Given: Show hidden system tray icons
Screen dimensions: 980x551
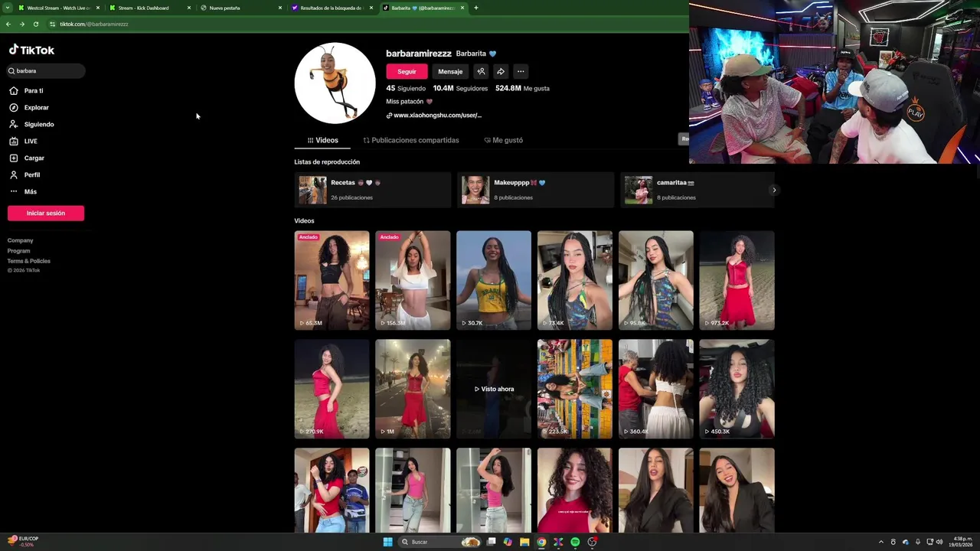Looking at the screenshot, I should [x=880, y=542].
